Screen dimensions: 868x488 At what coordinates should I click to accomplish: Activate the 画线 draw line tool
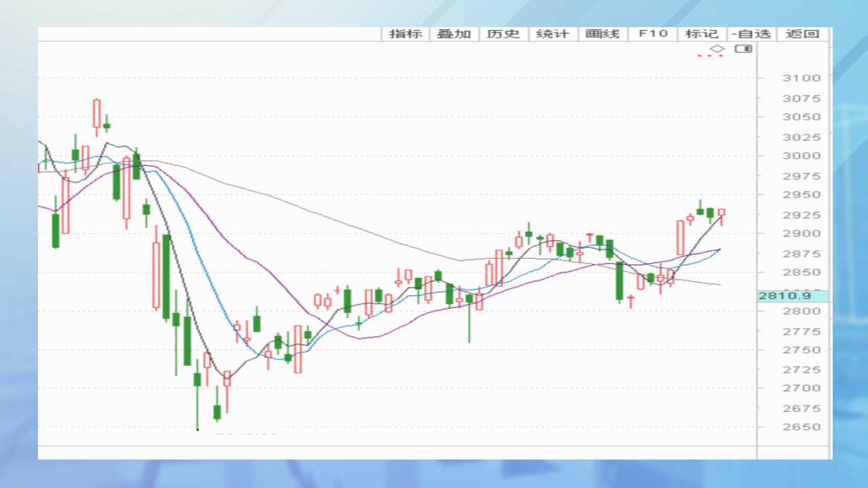(x=602, y=34)
